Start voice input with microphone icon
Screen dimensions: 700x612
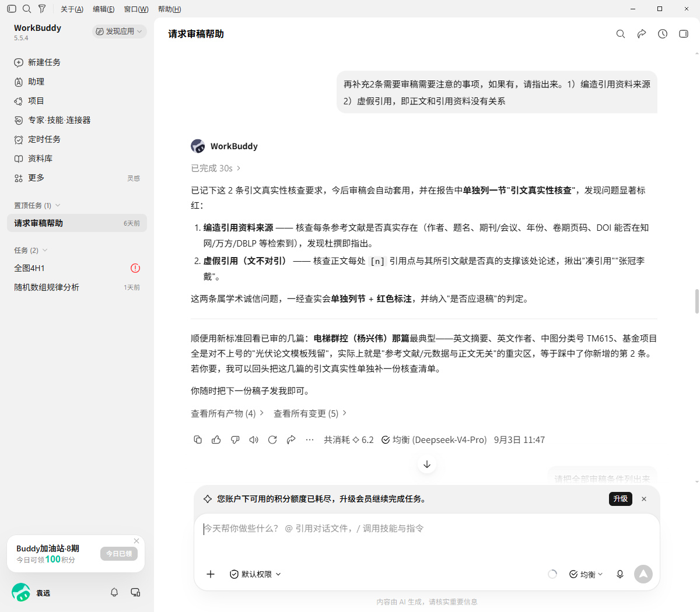[x=620, y=574]
